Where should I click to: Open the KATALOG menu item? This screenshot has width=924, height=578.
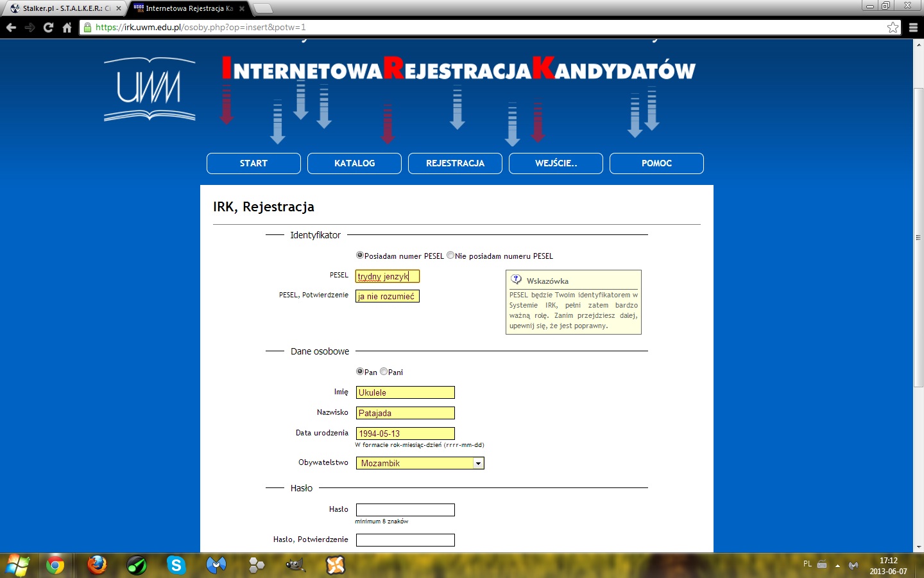tap(354, 164)
